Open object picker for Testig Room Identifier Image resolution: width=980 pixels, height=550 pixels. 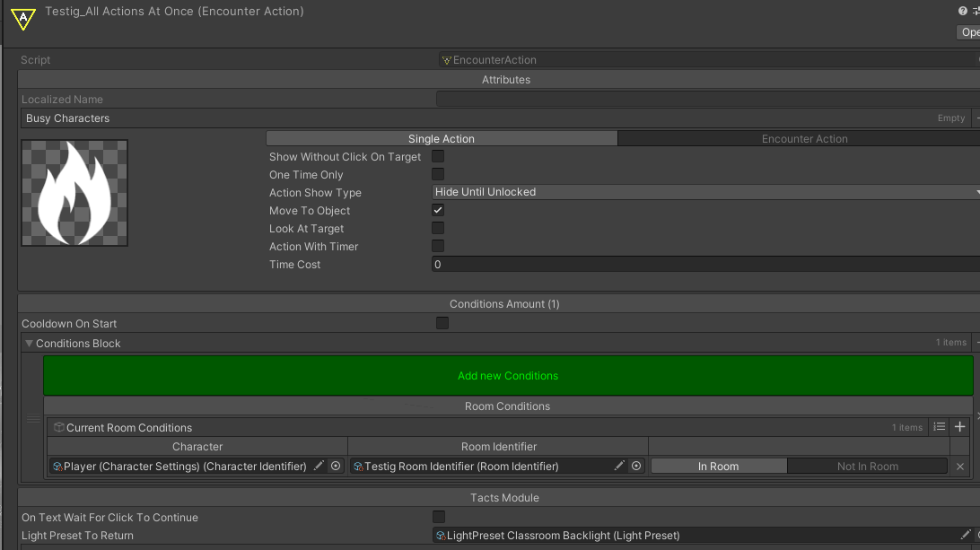[636, 466]
